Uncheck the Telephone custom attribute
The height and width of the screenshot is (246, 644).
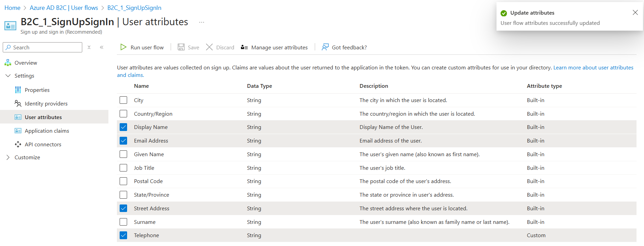point(123,235)
